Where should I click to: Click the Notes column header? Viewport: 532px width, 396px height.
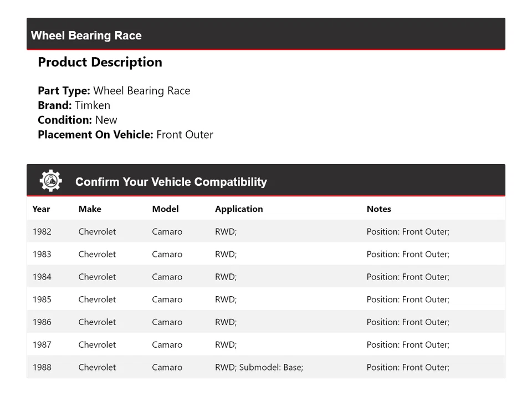coord(378,209)
